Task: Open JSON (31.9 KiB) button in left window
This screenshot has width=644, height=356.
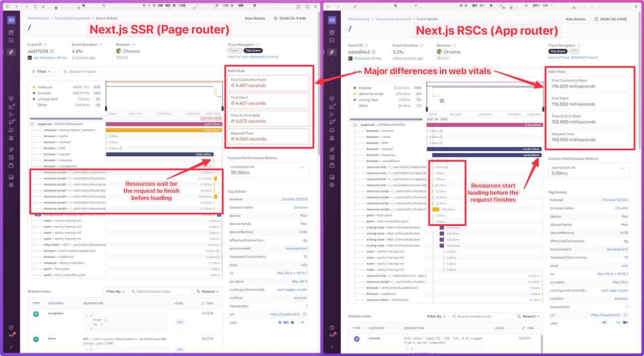Action: tap(290, 18)
